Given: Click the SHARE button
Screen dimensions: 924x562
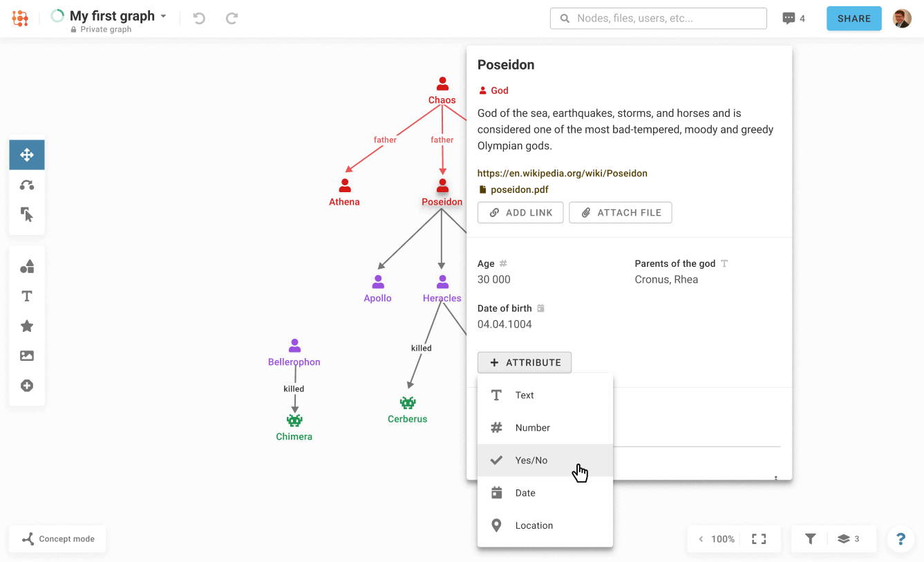Looking at the screenshot, I should pyautogui.click(x=854, y=19).
